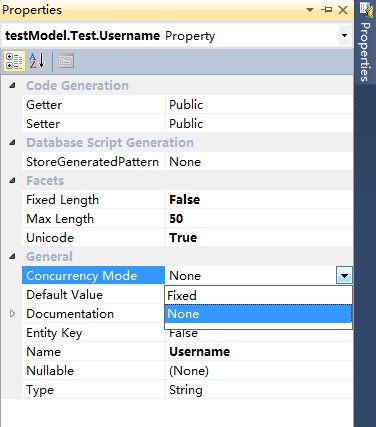
Task: Click the Setter value Public
Action: pos(186,124)
